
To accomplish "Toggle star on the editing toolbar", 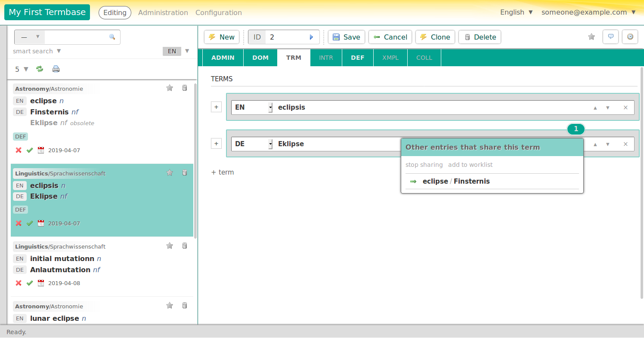I will 591,37.
